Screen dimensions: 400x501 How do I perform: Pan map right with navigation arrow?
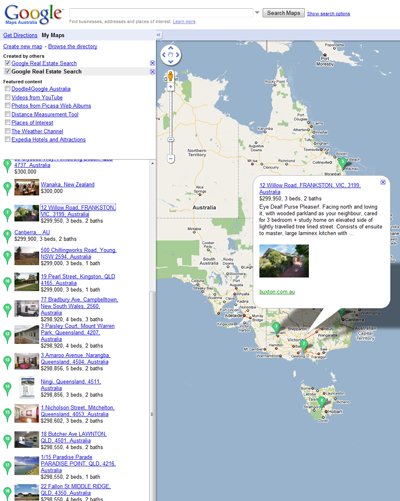point(178,55)
